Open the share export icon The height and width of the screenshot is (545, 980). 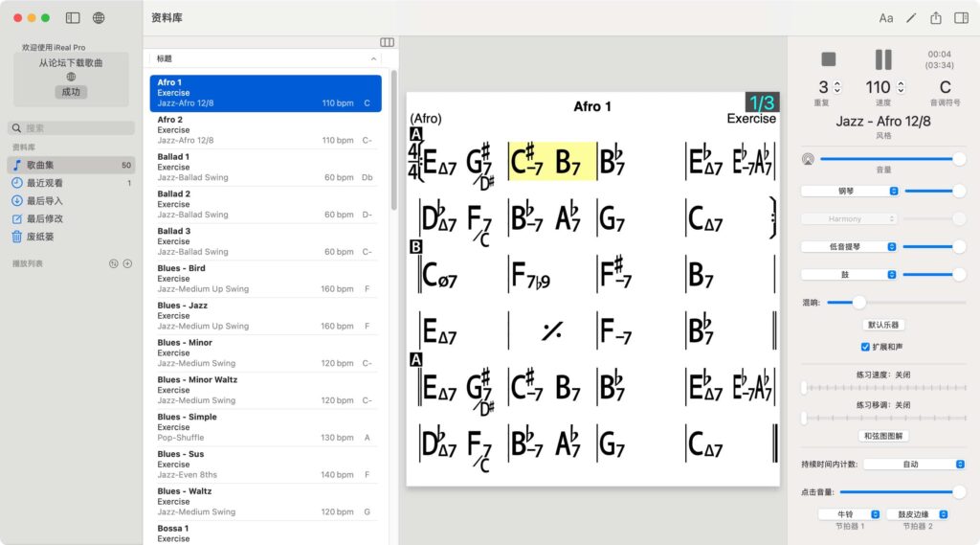[x=936, y=18]
